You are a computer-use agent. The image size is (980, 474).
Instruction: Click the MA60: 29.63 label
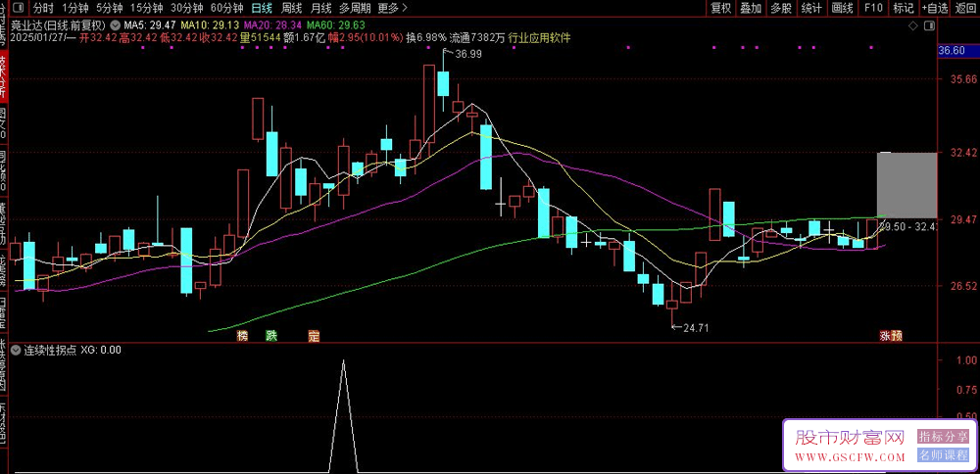335,25
